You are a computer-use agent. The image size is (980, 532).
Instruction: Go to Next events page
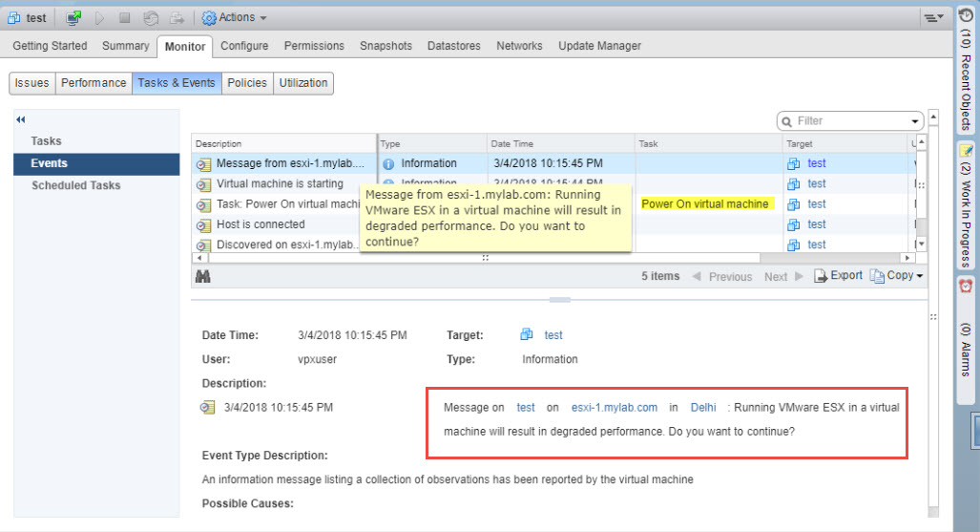pos(783,277)
